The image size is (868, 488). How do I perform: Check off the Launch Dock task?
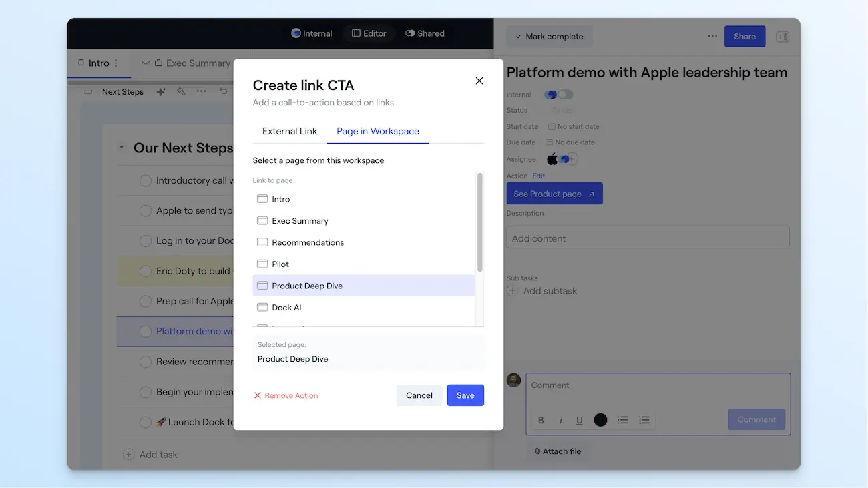[x=145, y=422]
